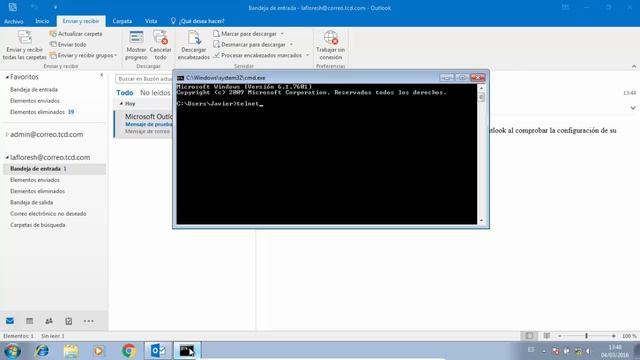640x360 pixels.
Task: Select Elementos eliminados under Favoritos
Action: pyautogui.click(x=38, y=112)
